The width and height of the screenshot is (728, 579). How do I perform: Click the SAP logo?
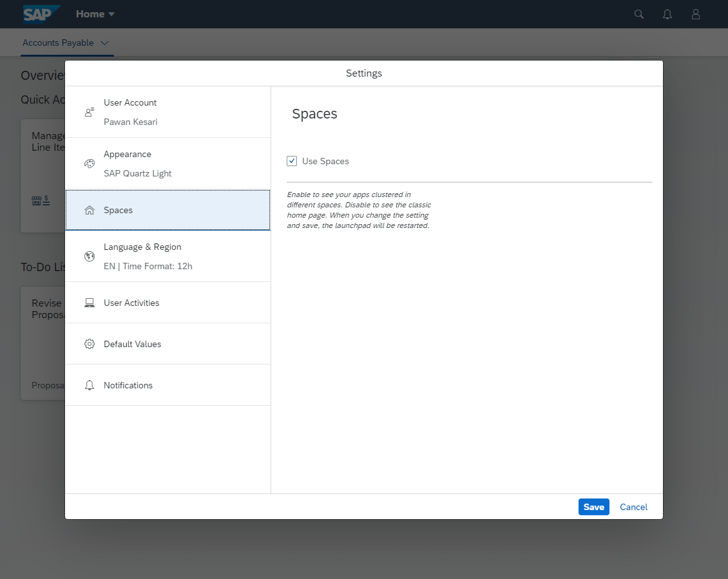tap(40, 14)
